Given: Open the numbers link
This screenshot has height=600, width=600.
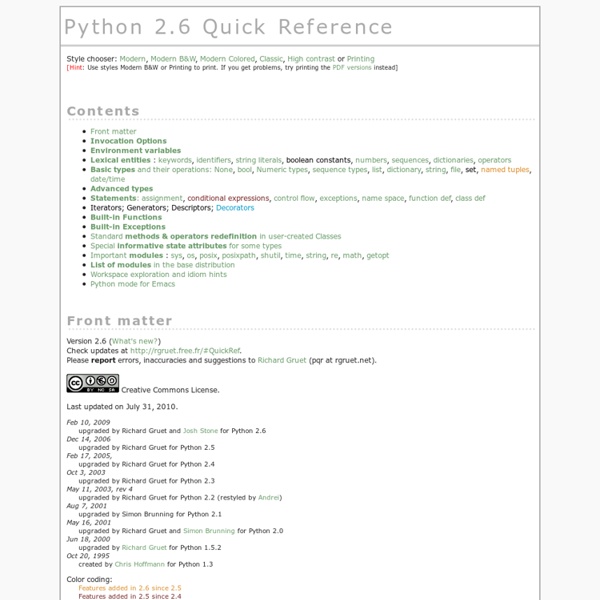Looking at the screenshot, I should 371,160.
